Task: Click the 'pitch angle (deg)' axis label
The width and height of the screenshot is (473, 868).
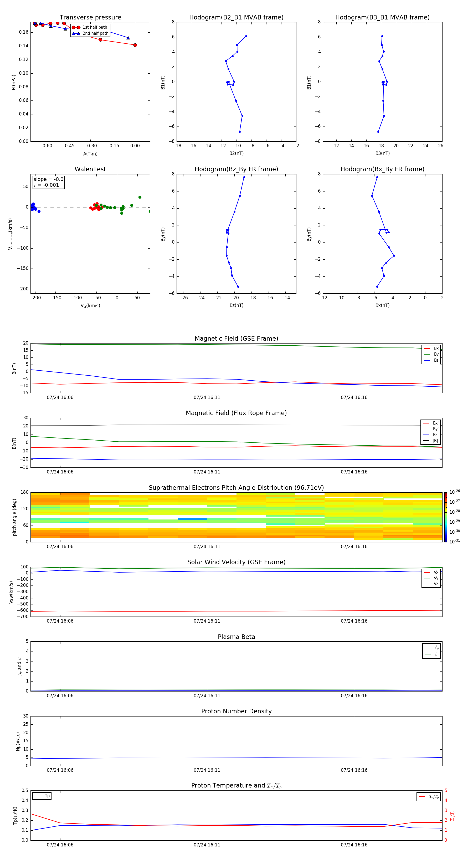Action: (x=14, y=517)
